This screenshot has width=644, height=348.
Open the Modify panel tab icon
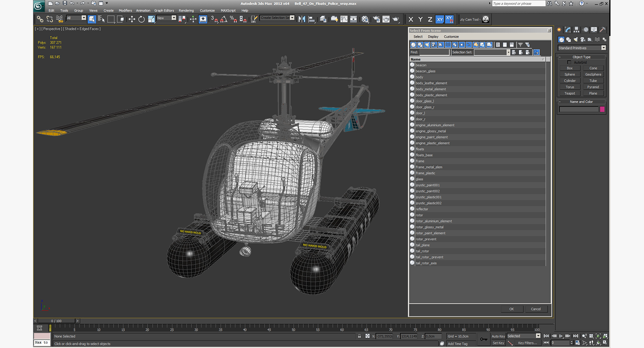(568, 30)
